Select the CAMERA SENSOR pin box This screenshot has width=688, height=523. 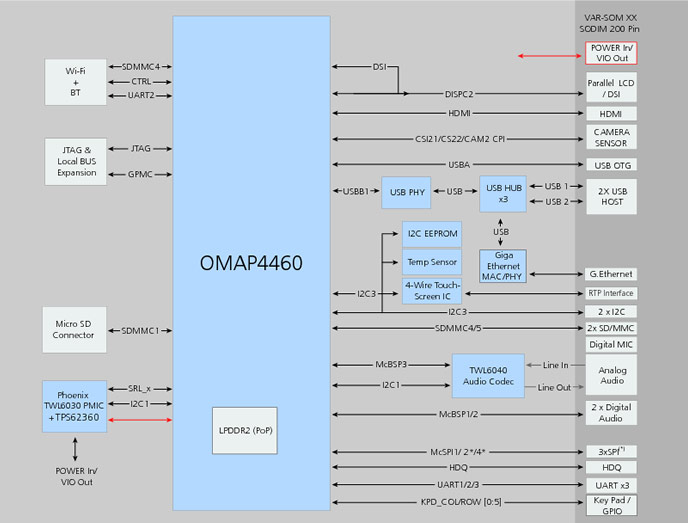pos(611,137)
